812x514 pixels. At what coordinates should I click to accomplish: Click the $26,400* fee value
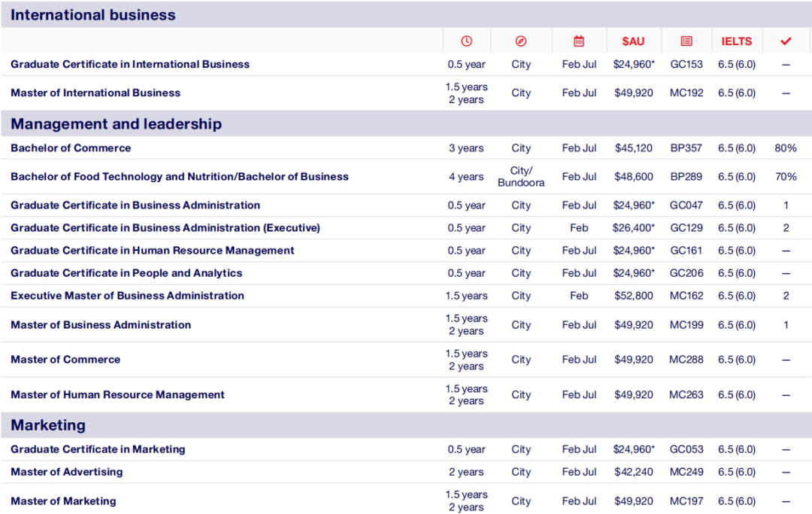point(633,228)
